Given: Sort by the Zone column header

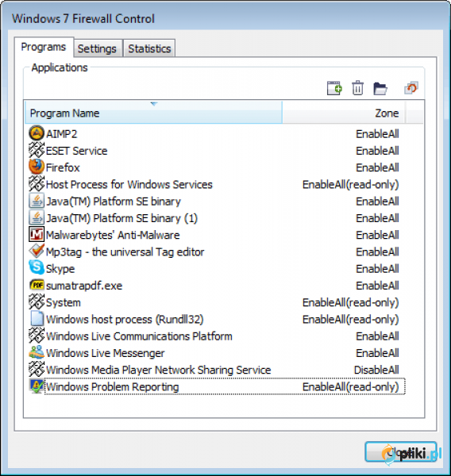Looking at the screenshot, I should [344, 113].
